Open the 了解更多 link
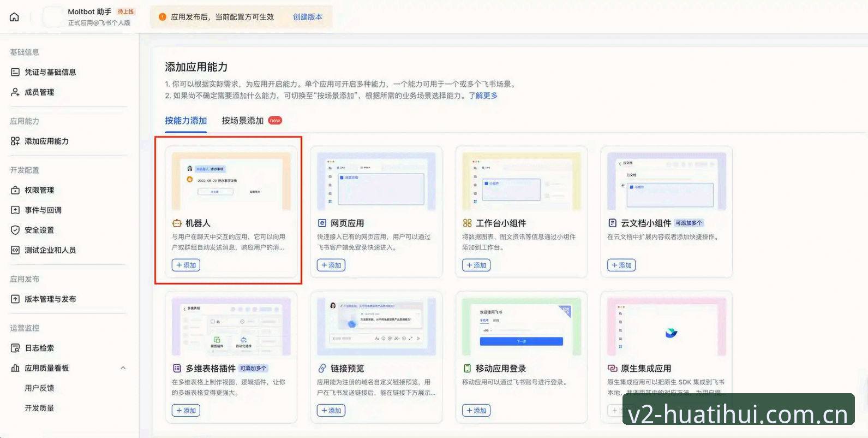The height and width of the screenshot is (438, 868). pos(483,96)
